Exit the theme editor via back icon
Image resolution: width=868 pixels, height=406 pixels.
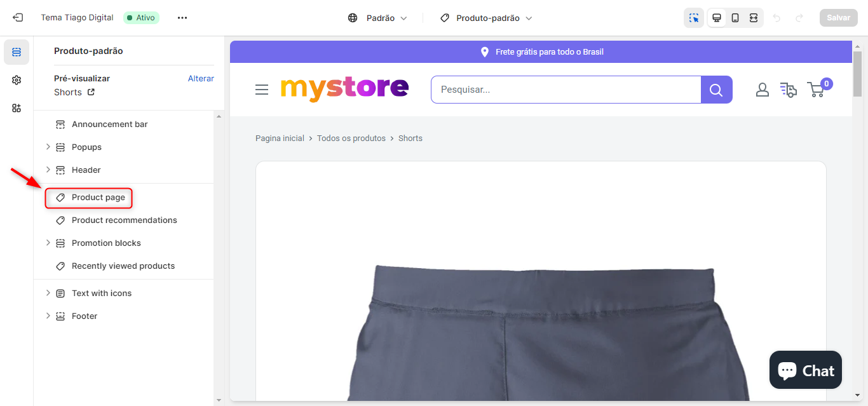18,18
